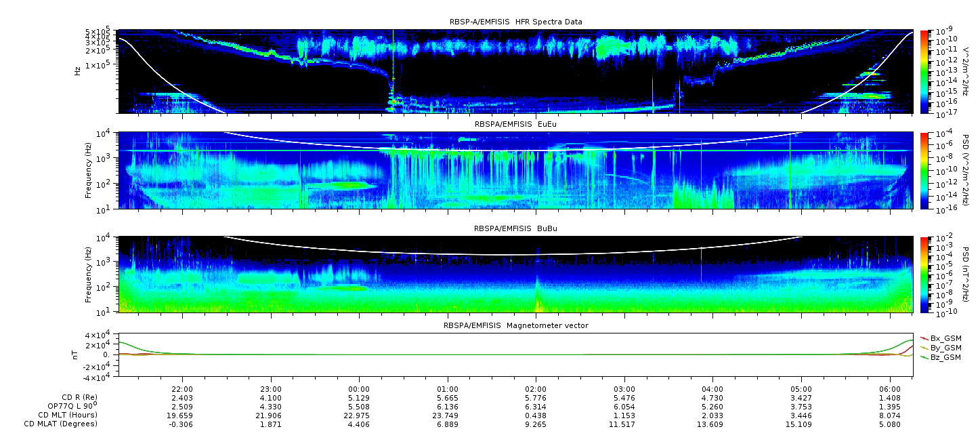The width and height of the screenshot is (980, 446).
Task: Click the Bz_GSM legend entry
Action: (x=945, y=357)
